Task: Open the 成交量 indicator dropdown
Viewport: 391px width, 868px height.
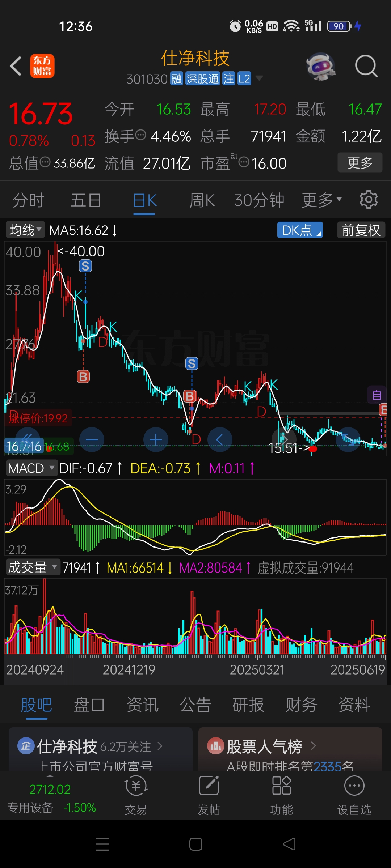Action: point(33,567)
